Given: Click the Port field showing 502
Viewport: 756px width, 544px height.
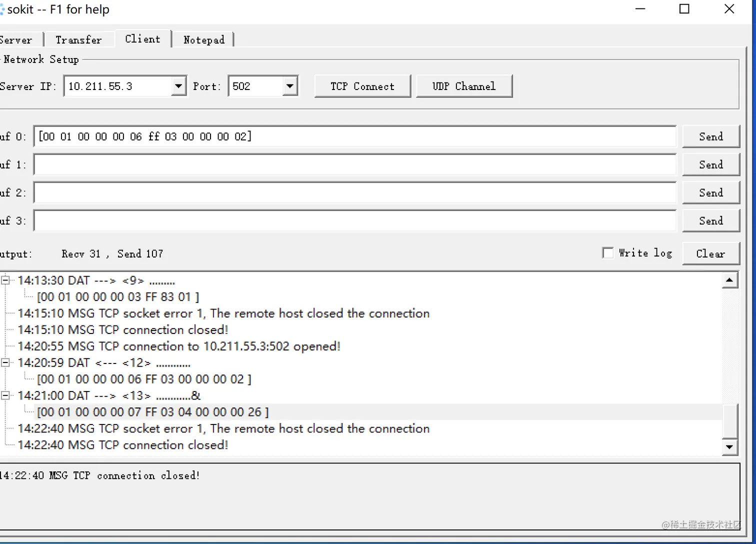Looking at the screenshot, I should click(255, 86).
